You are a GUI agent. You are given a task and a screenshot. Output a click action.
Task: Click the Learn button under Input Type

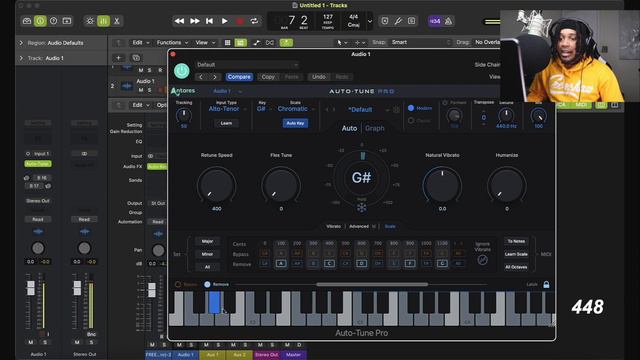(226, 123)
